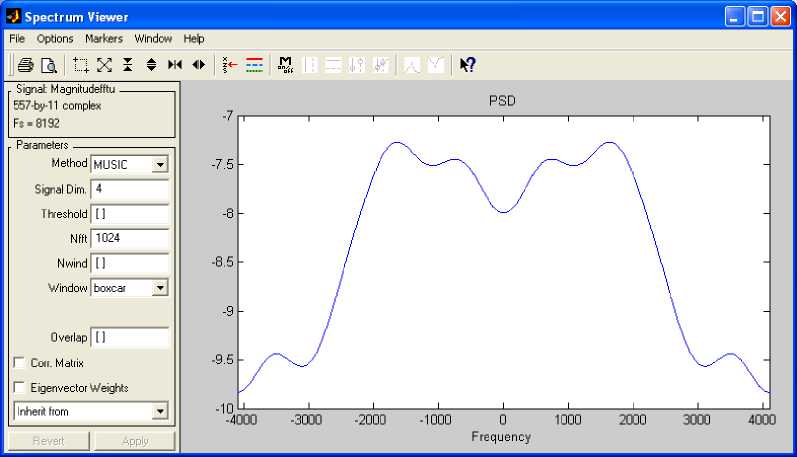The height and width of the screenshot is (457, 797).
Task: Click the Zoom Out Y icon
Action: coord(151,65)
